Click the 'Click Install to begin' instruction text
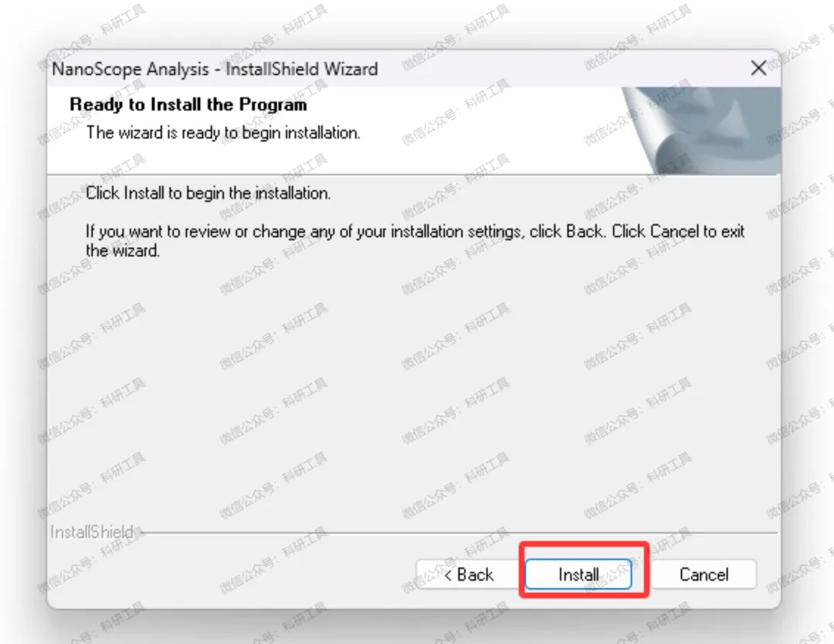The height and width of the screenshot is (644, 834). (208, 193)
